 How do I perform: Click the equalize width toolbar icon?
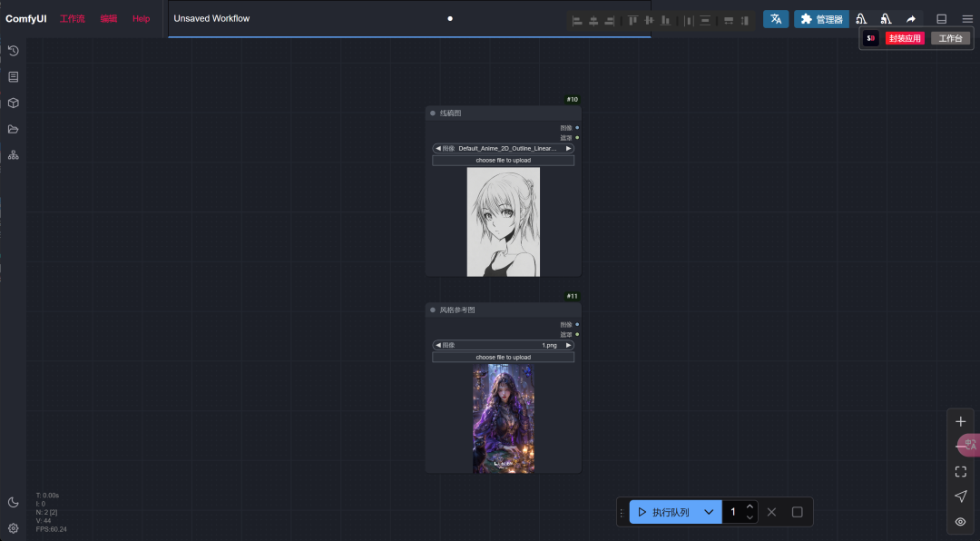point(729,21)
